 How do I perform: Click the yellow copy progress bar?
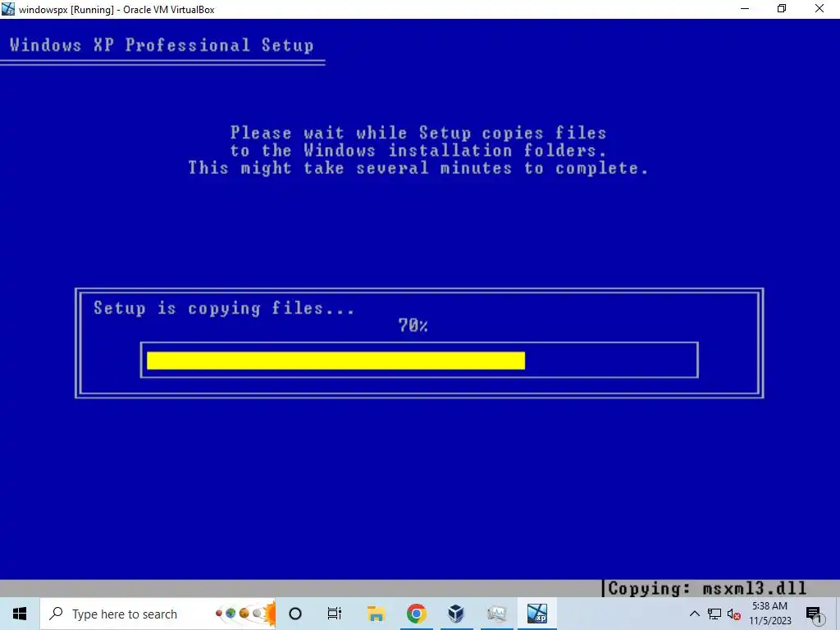point(336,361)
